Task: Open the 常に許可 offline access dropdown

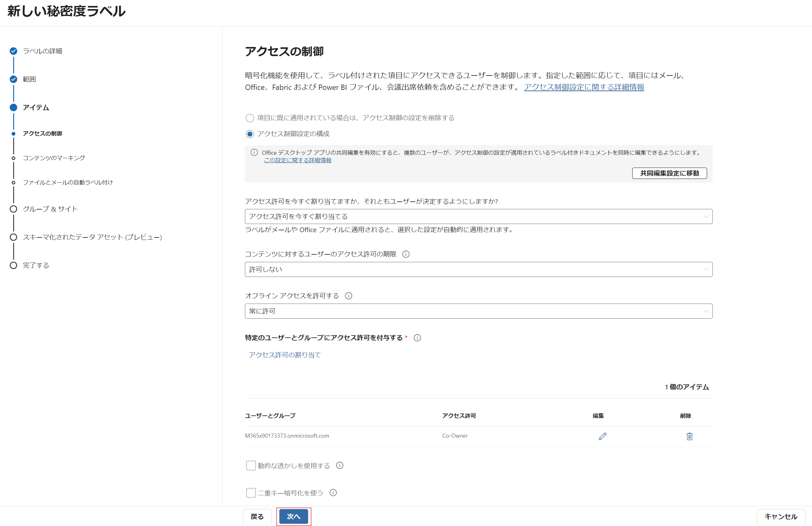Action: 478,311
